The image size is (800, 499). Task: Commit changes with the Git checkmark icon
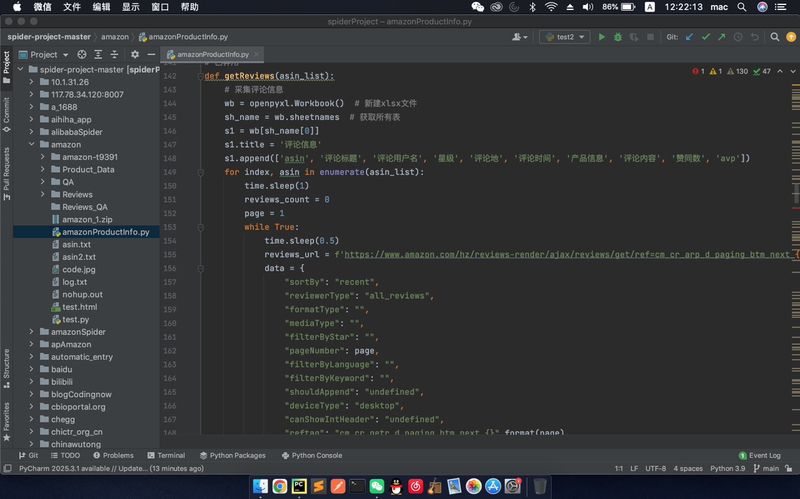(x=706, y=37)
